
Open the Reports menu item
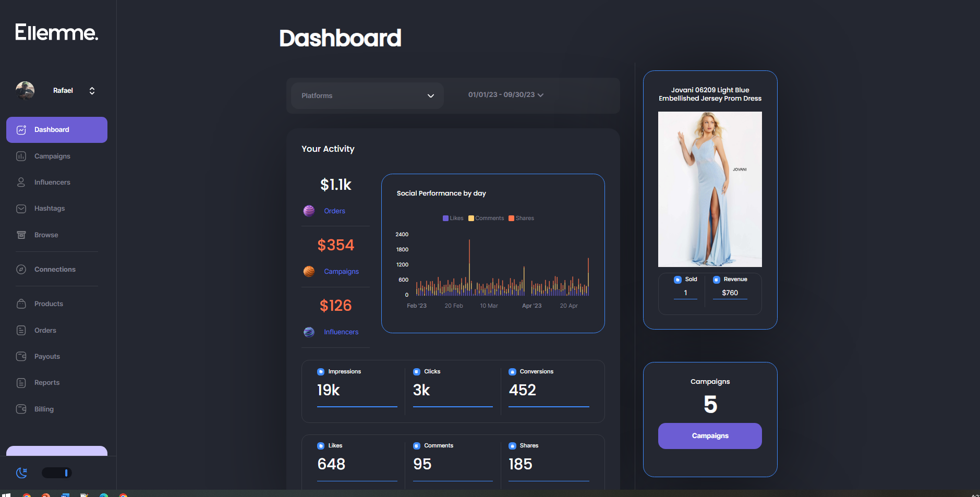(x=46, y=383)
